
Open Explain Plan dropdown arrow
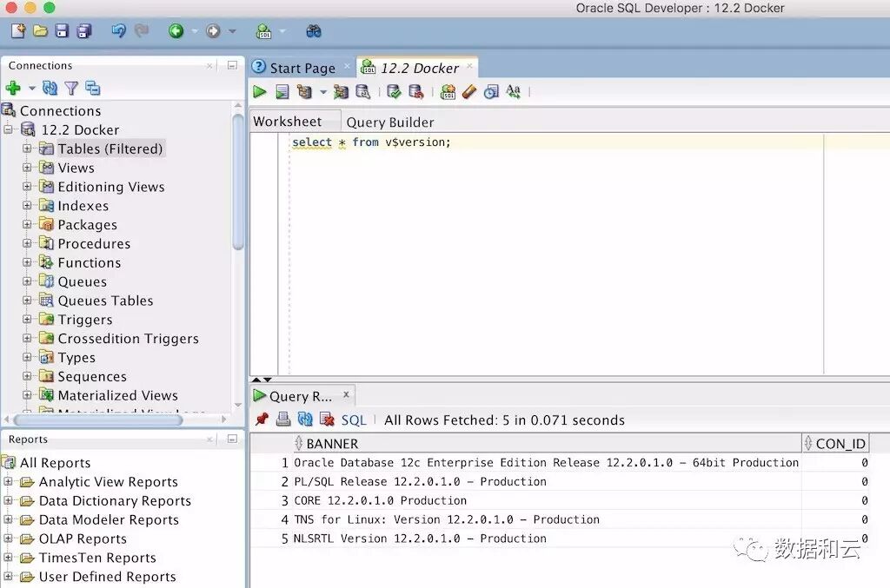(323, 92)
